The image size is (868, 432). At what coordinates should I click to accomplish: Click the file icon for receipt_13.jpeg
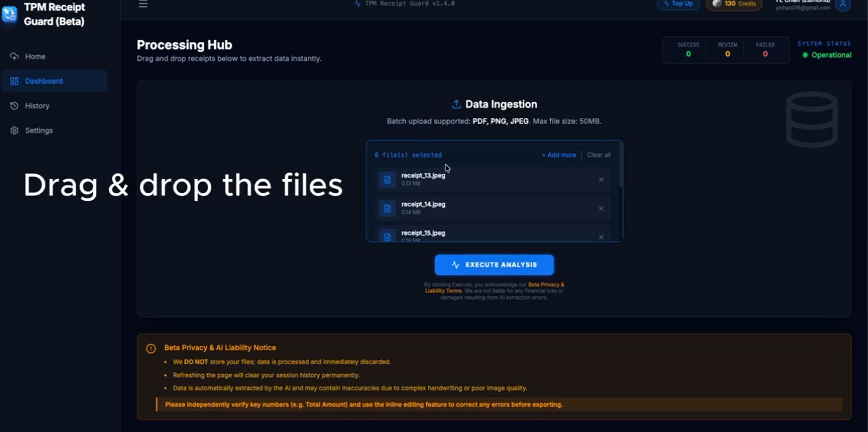[x=387, y=180]
